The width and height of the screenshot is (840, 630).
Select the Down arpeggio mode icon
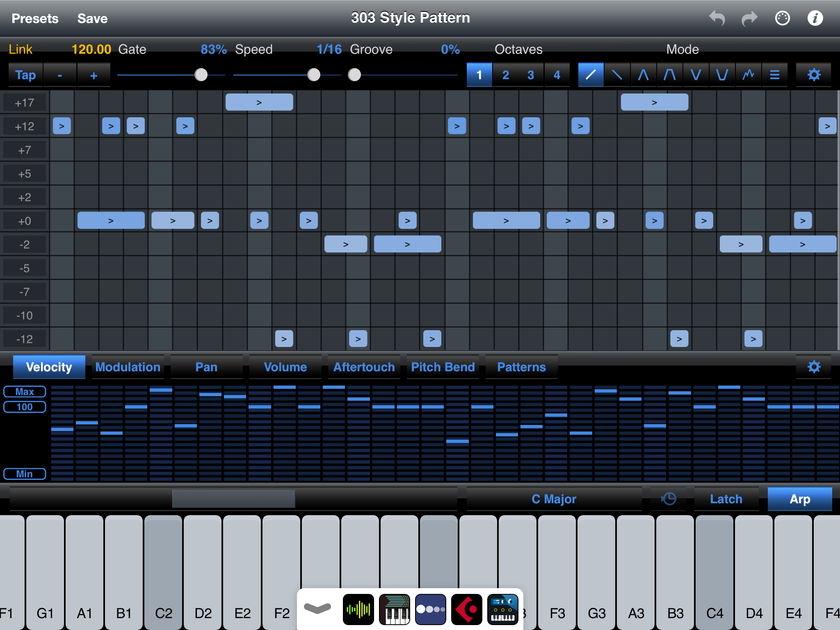click(x=617, y=75)
